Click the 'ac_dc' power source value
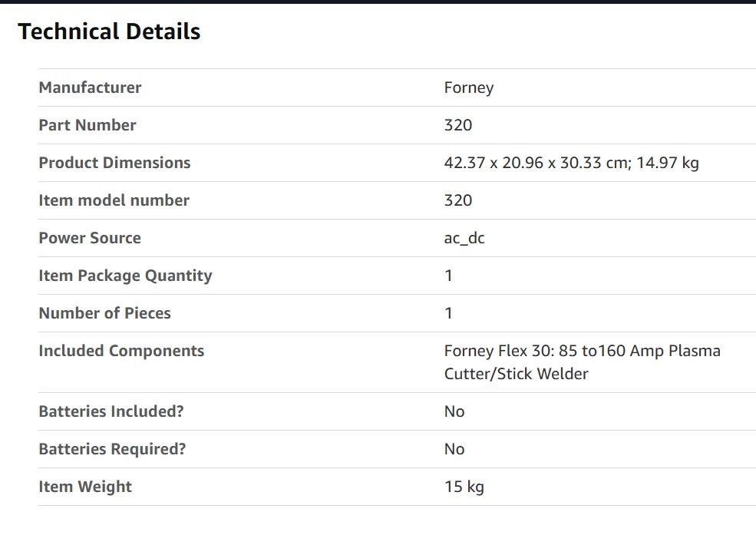 464,238
